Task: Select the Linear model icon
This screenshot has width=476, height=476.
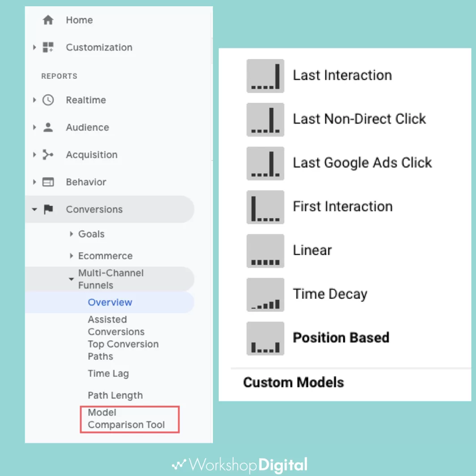Action: 265,251
